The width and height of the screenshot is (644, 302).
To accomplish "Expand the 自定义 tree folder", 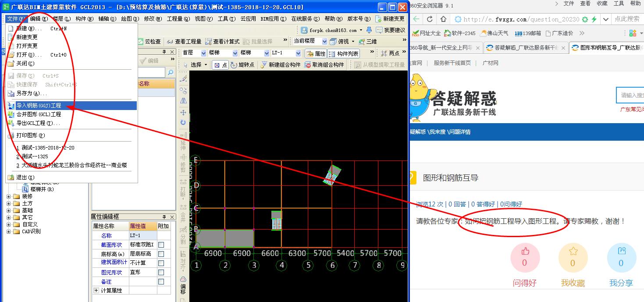I will pos(8,224).
